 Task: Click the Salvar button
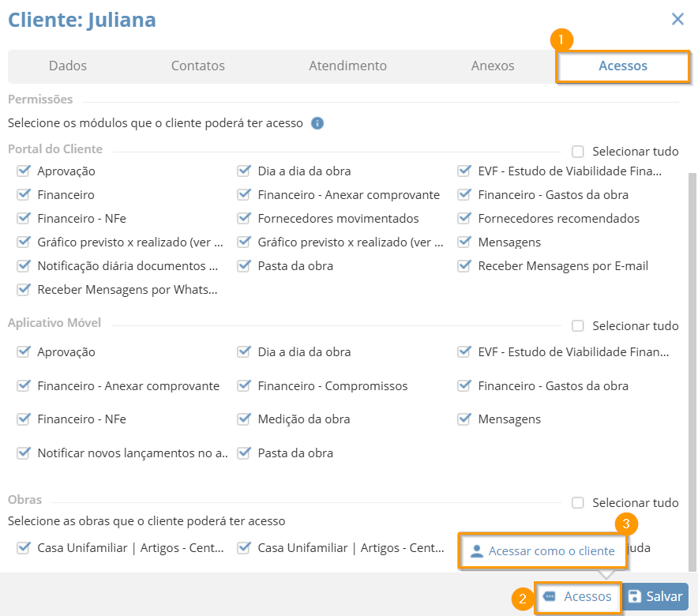655,596
